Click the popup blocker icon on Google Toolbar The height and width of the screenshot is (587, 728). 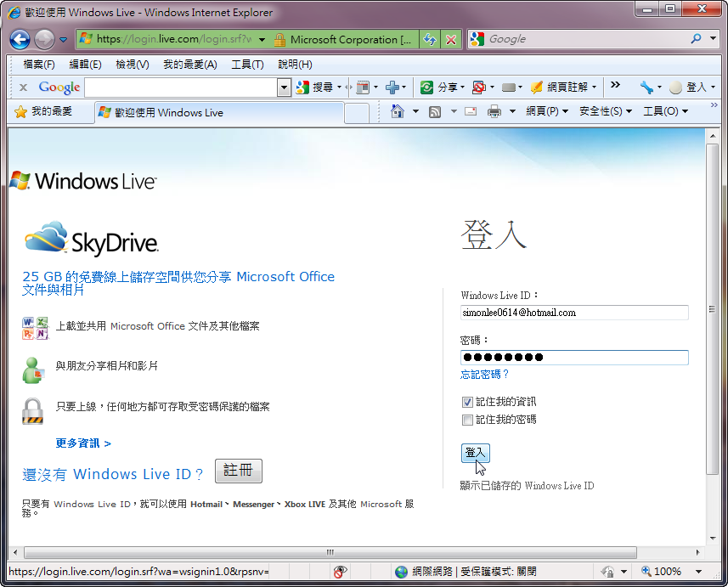[478, 87]
